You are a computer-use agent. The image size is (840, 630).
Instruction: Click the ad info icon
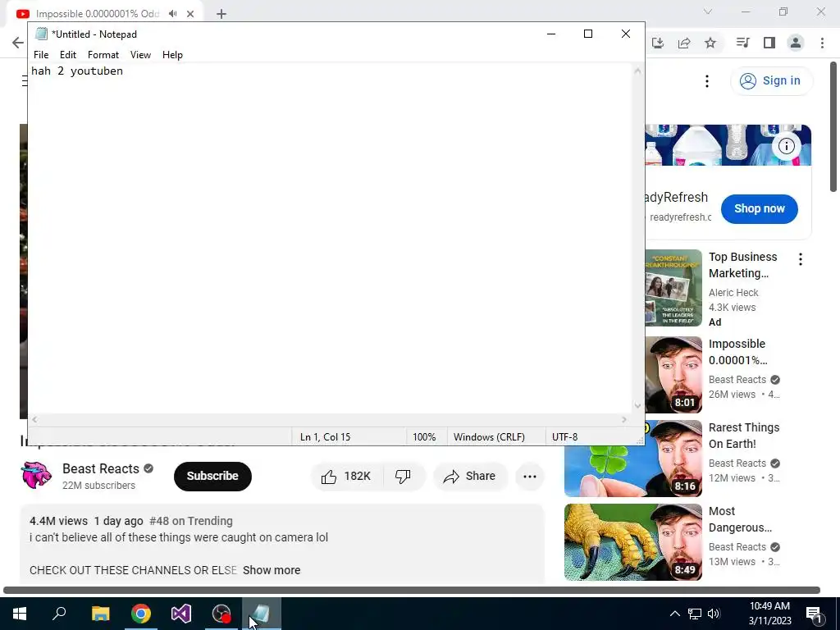(x=787, y=146)
